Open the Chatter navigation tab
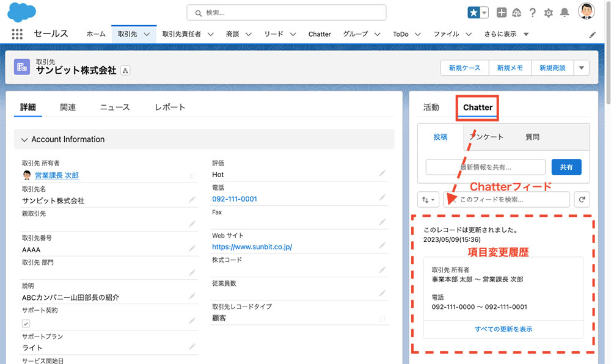 click(320, 34)
